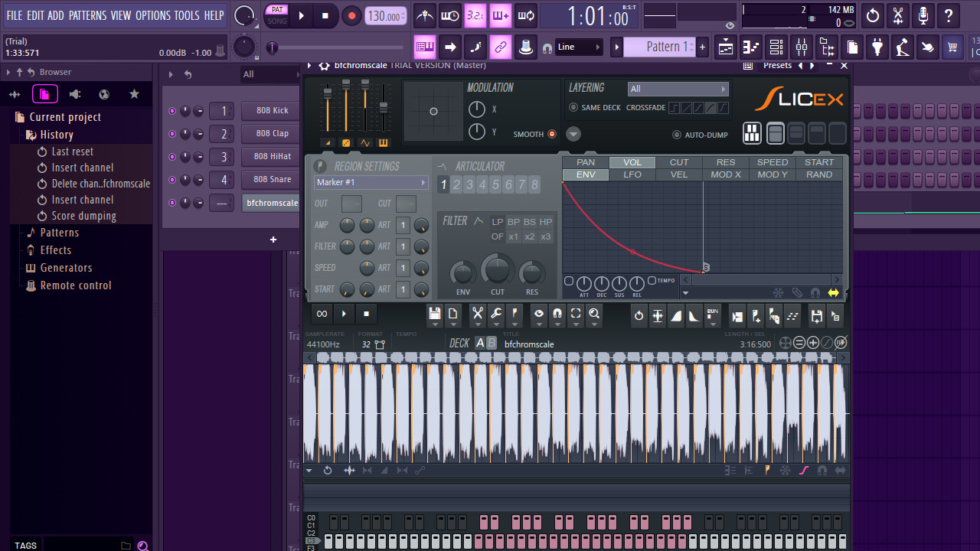The image size is (980, 551).
Task: Open the Mixer window from toolbar
Action: 802,47
